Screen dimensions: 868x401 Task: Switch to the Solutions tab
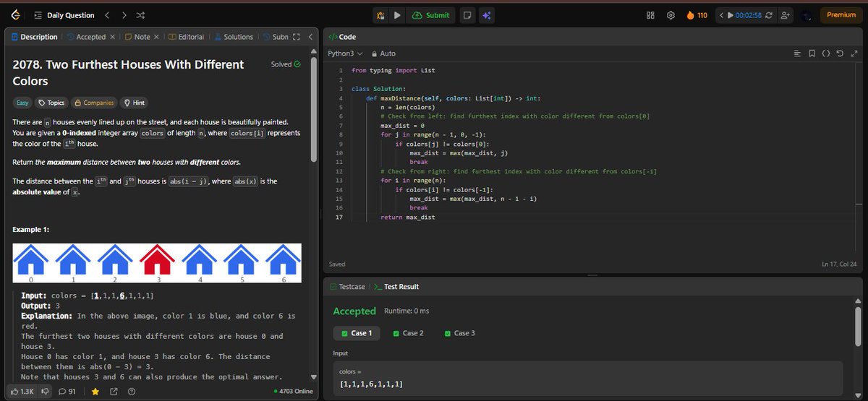(x=234, y=37)
